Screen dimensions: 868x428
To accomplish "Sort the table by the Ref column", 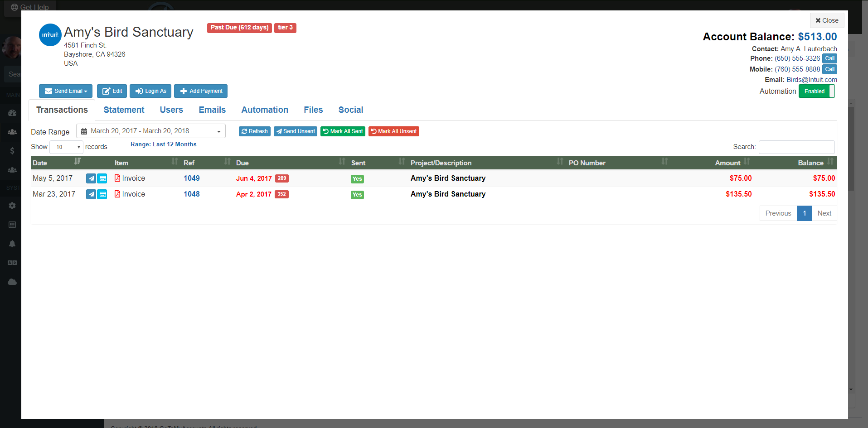I will tap(207, 163).
